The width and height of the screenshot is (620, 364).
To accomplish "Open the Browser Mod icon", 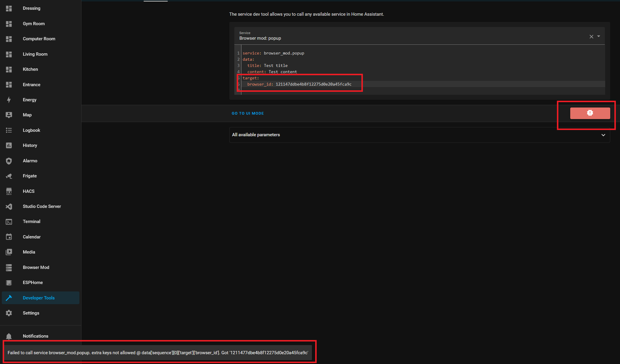I will click(x=9, y=267).
